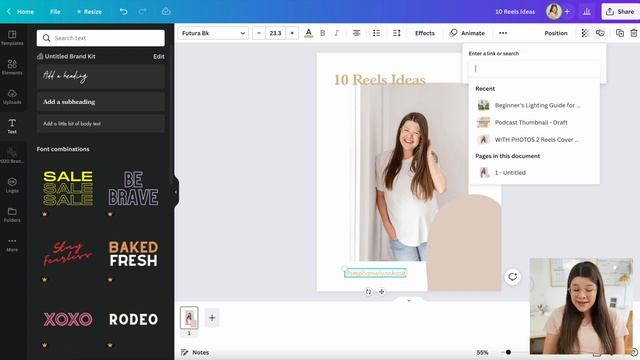640x360 pixels.
Task: Edit the Untitled Brand Kit
Action: (x=159, y=56)
